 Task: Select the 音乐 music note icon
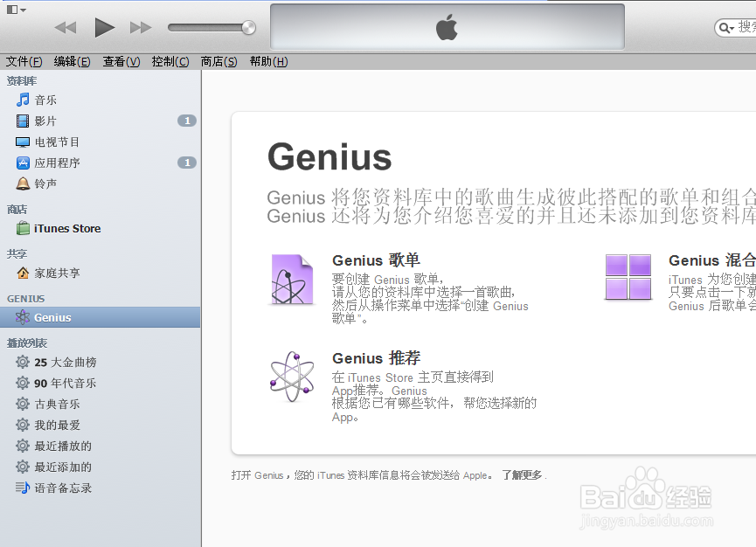click(23, 100)
